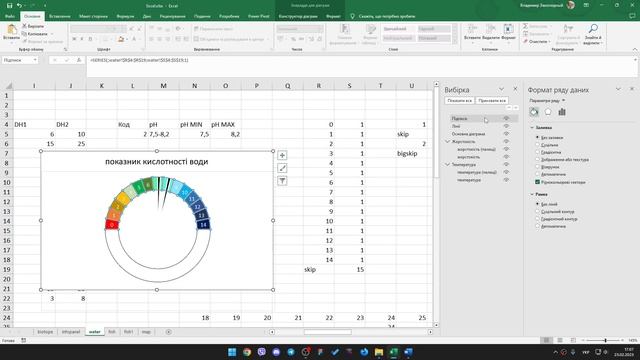Click the chart filters funnel icon

click(x=282, y=181)
